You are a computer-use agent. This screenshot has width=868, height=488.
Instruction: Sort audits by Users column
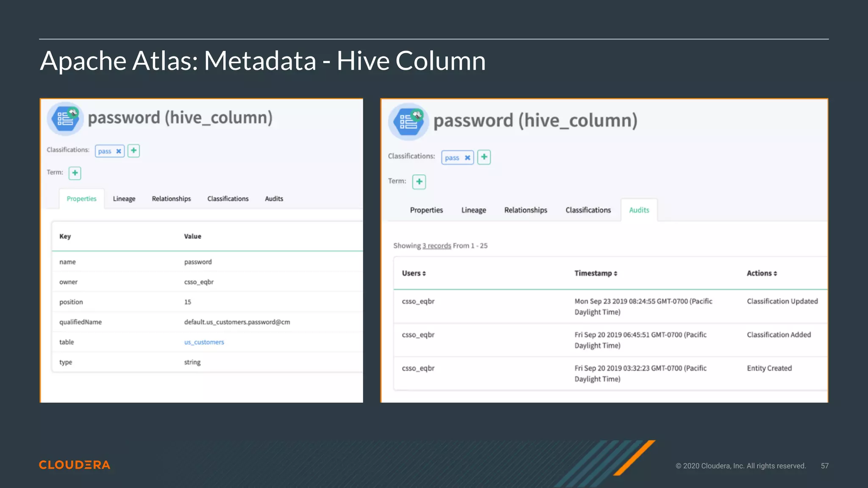point(414,273)
